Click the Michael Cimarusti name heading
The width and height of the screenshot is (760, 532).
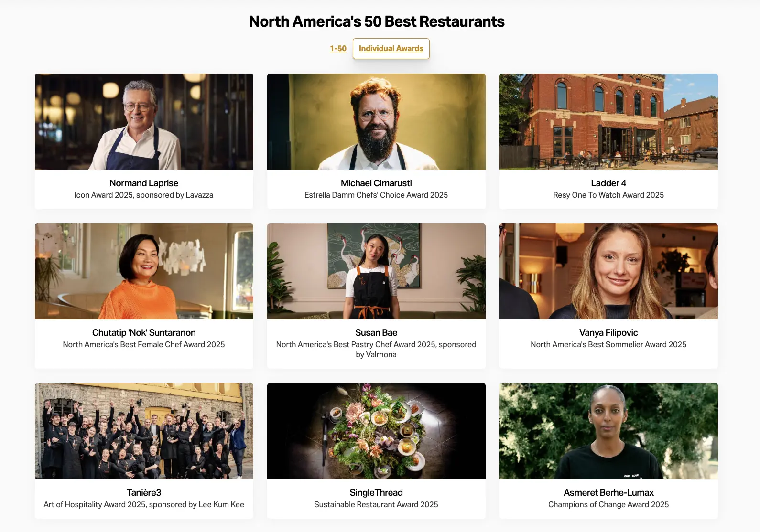click(376, 183)
